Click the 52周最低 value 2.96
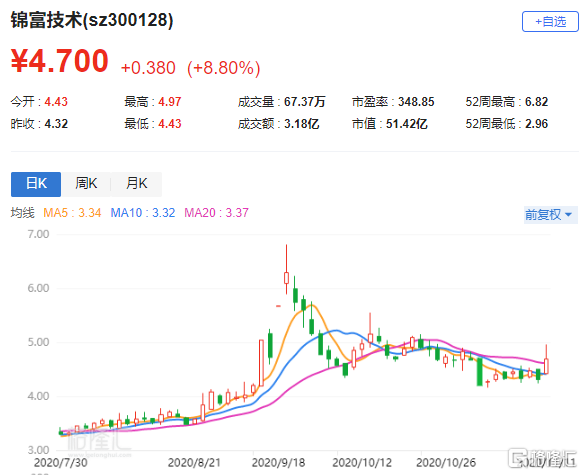 pos(537,124)
